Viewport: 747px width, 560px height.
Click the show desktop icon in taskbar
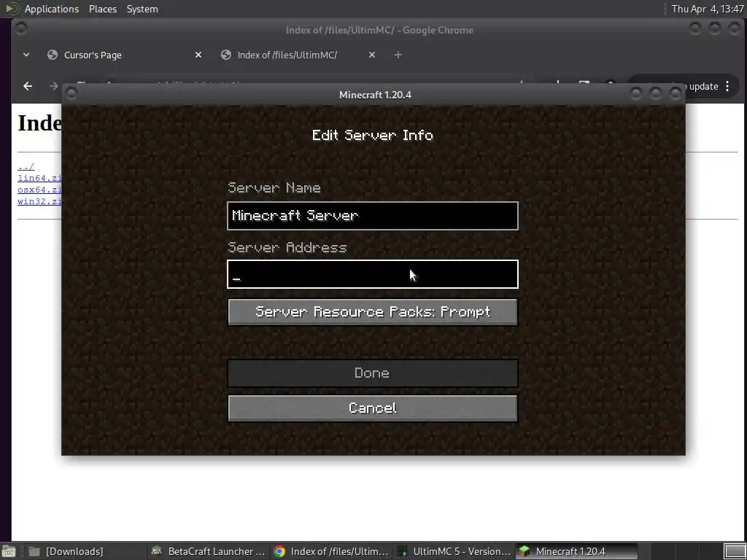[x=9, y=551]
